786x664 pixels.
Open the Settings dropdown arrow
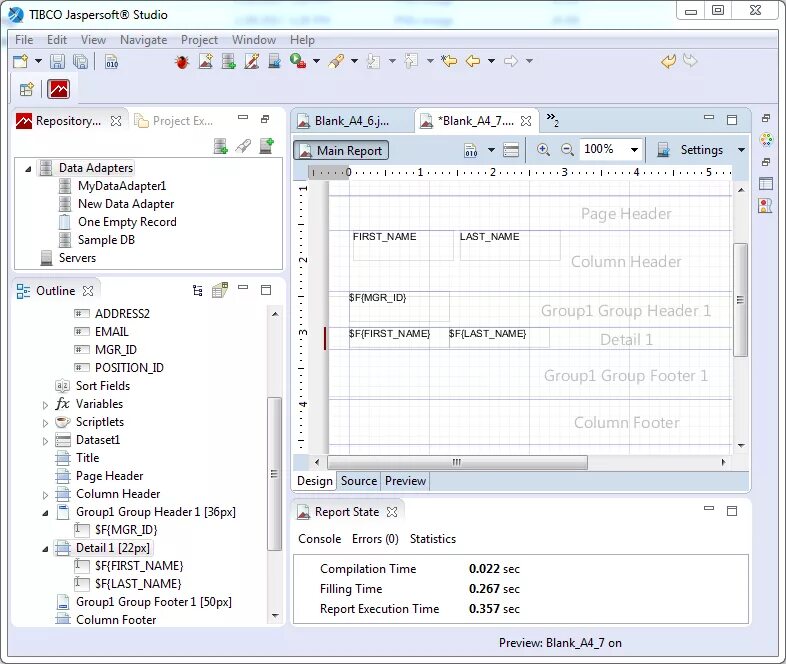coord(741,150)
